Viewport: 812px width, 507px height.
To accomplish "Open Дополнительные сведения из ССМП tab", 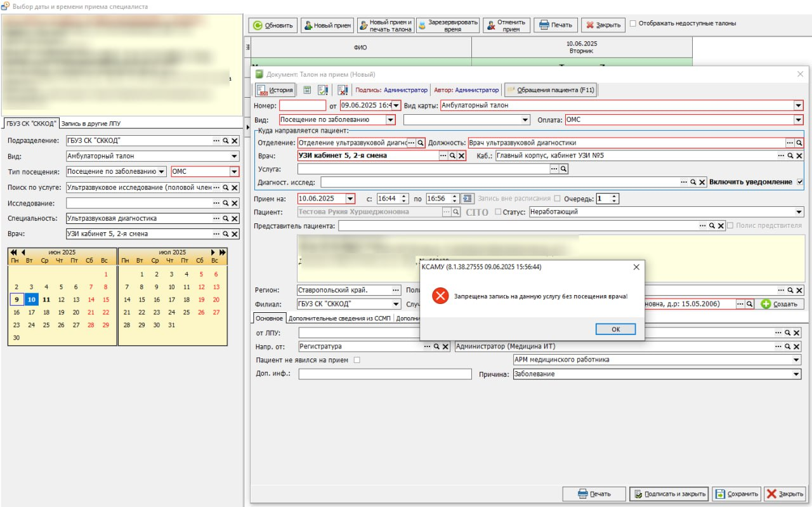I will (339, 319).
